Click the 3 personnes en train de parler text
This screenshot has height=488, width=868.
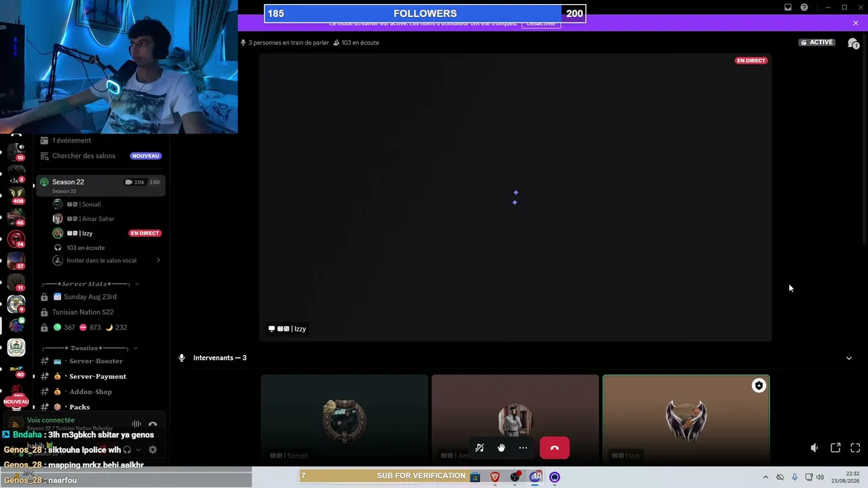tap(289, 43)
